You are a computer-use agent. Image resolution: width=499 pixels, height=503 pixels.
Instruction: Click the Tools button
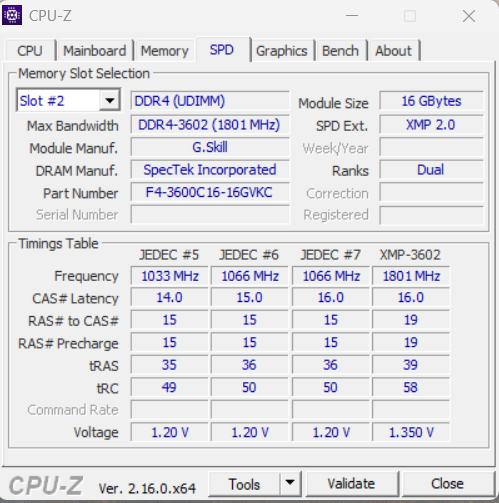pyautogui.click(x=244, y=484)
